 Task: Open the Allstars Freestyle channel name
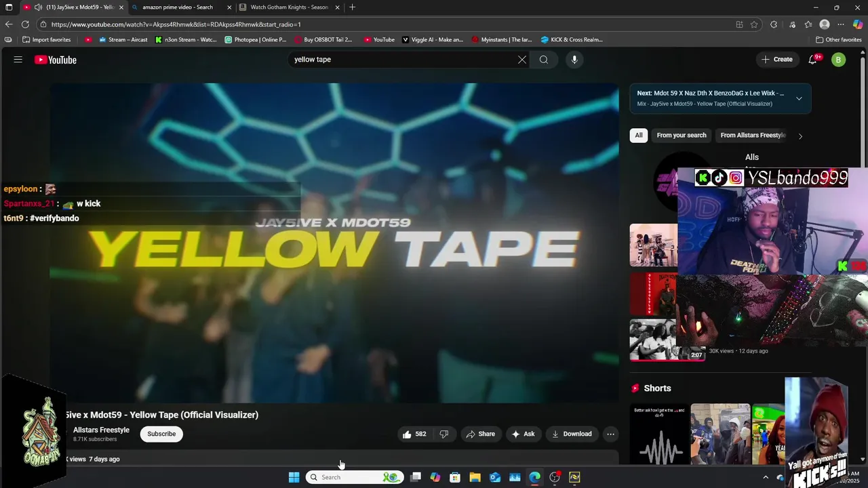[x=101, y=430]
